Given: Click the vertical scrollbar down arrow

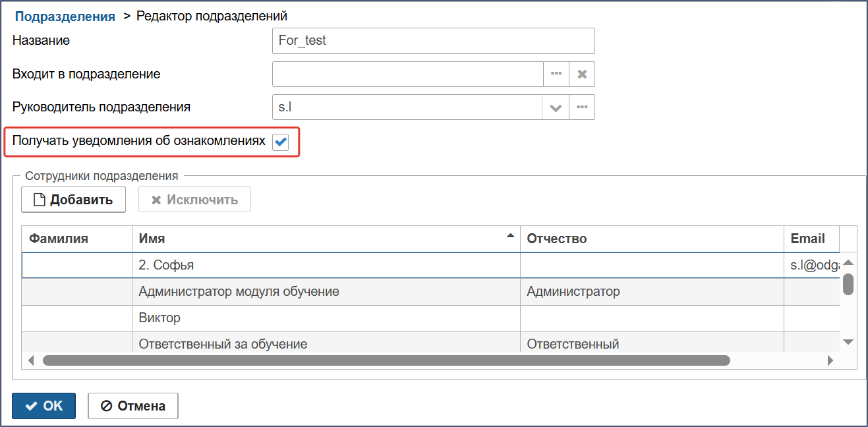Looking at the screenshot, I should click(848, 341).
